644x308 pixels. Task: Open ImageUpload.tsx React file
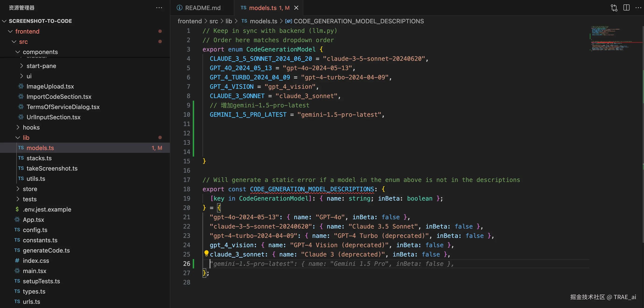[50, 86]
